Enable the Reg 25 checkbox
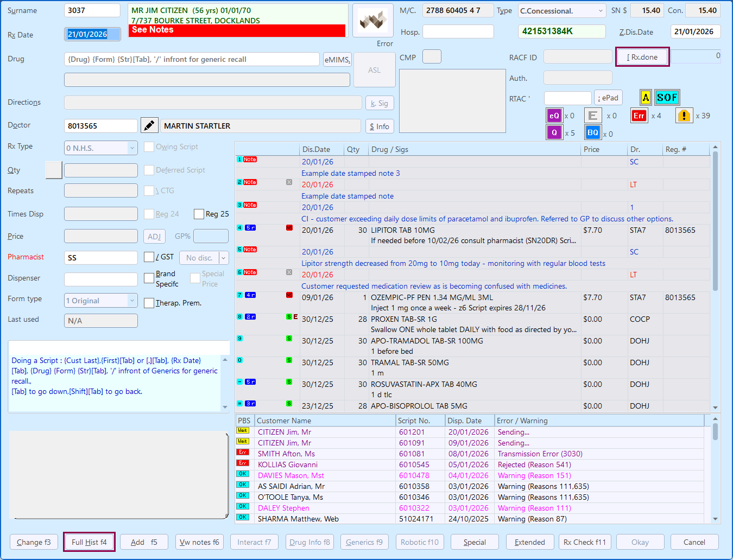 pyautogui.click(x=199, y=214)
